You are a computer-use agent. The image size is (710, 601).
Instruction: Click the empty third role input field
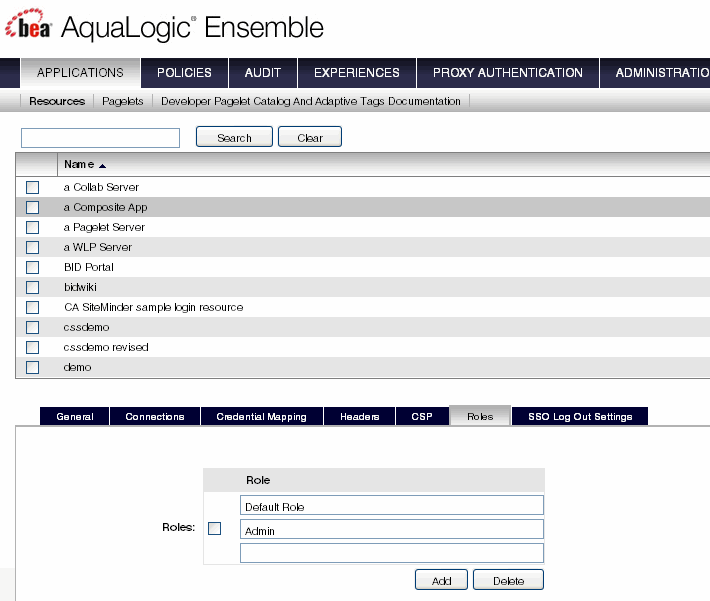tap(392, 553)
